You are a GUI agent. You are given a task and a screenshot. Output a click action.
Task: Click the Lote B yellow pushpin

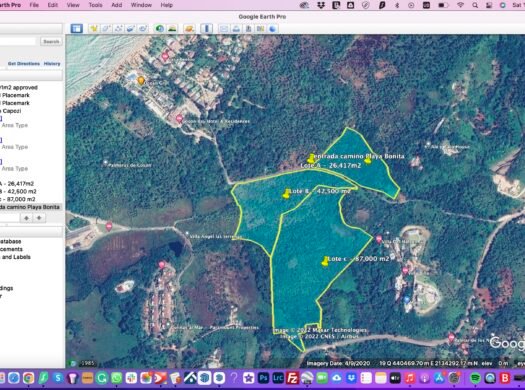coord(286,193)
